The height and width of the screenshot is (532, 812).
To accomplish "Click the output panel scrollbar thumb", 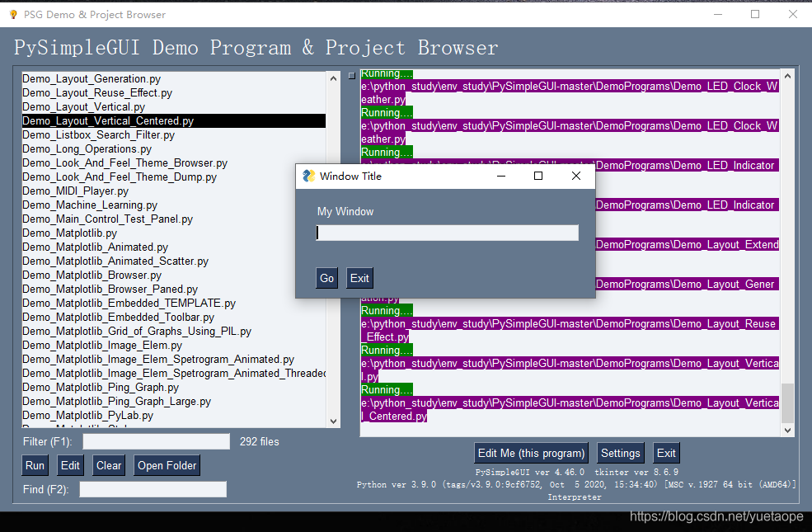I will tap(787, 403).
